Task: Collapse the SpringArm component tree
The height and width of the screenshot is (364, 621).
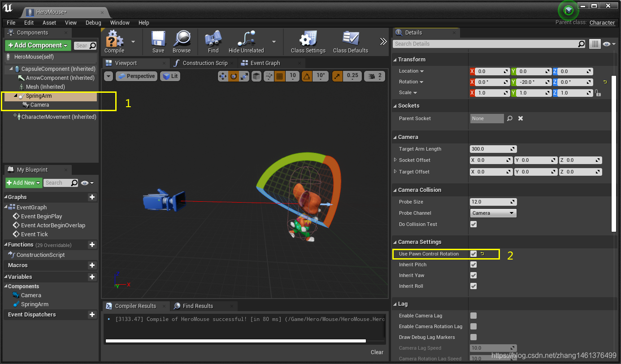Action: [x=15, y=96]
